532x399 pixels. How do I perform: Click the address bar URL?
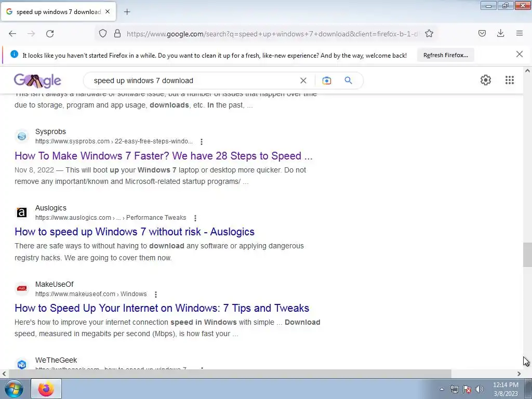272,34
